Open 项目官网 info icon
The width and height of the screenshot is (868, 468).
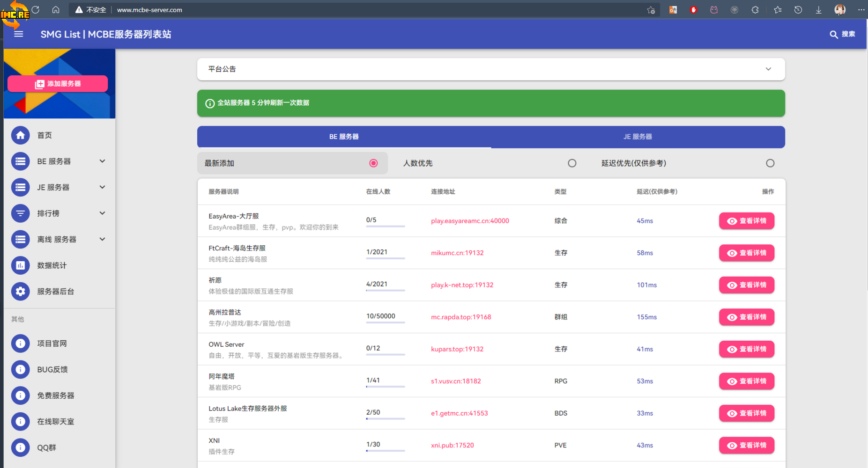tap(20, 344)
